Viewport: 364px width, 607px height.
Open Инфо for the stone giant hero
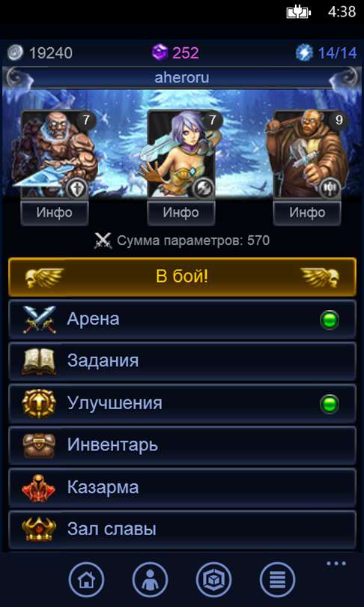pyautogui.click(x=55, y=213)
